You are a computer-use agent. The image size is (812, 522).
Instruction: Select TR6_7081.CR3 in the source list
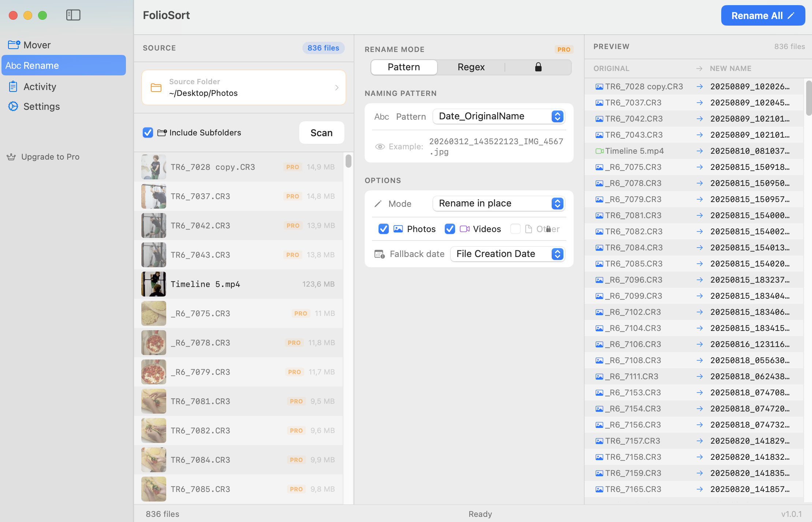click(x=239, y=401)
